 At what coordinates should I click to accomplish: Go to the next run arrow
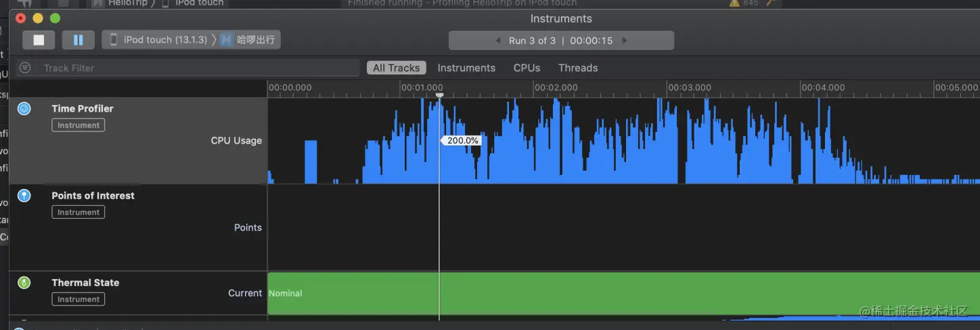click(625, 41)
